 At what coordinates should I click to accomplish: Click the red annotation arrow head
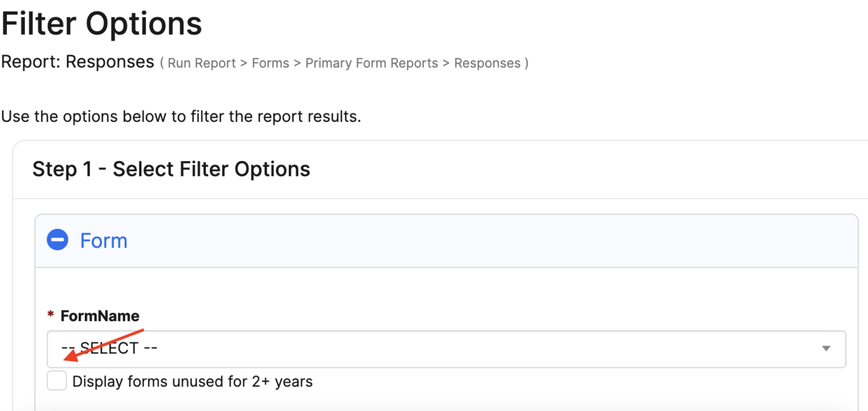(72, 355)
